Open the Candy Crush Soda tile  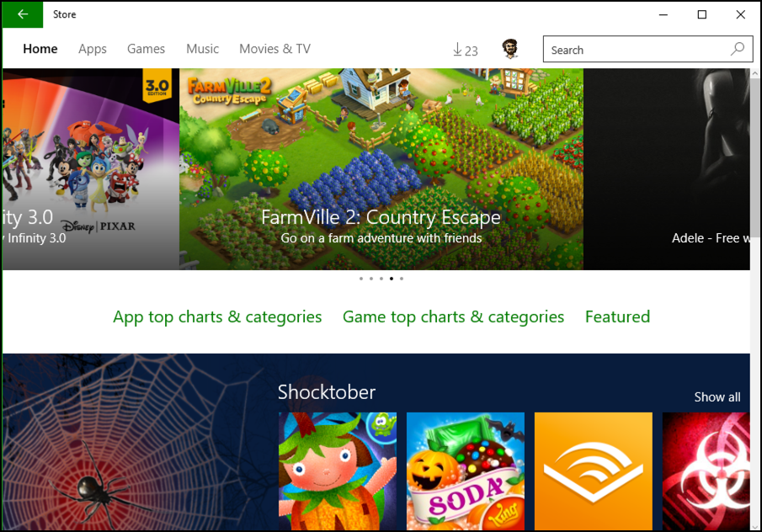[466, 471]
